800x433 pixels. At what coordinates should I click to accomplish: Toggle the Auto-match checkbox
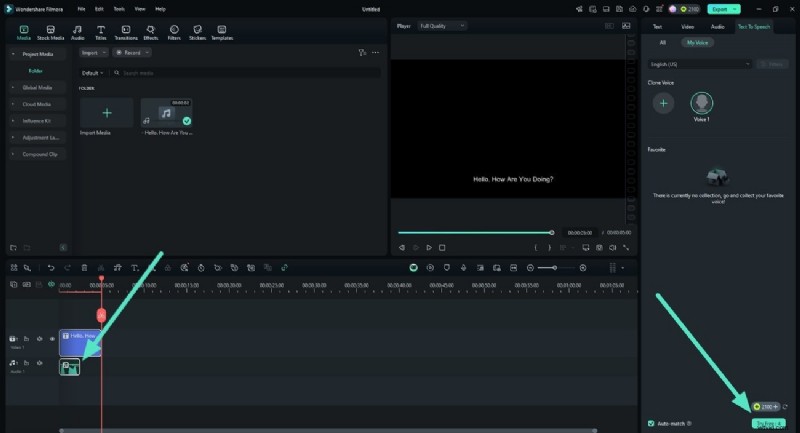[651, 423]
